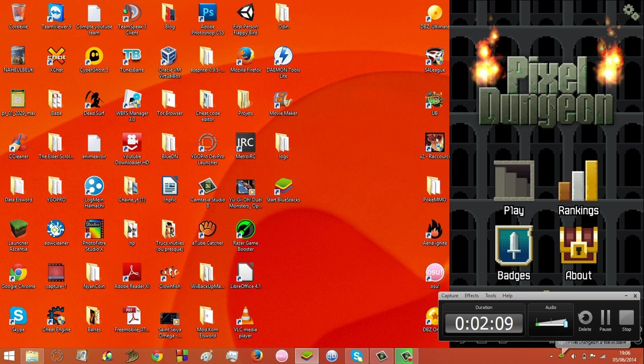Select the NAHEULBEUK desktop icon
644x364 pixels.
coord(18,57)
